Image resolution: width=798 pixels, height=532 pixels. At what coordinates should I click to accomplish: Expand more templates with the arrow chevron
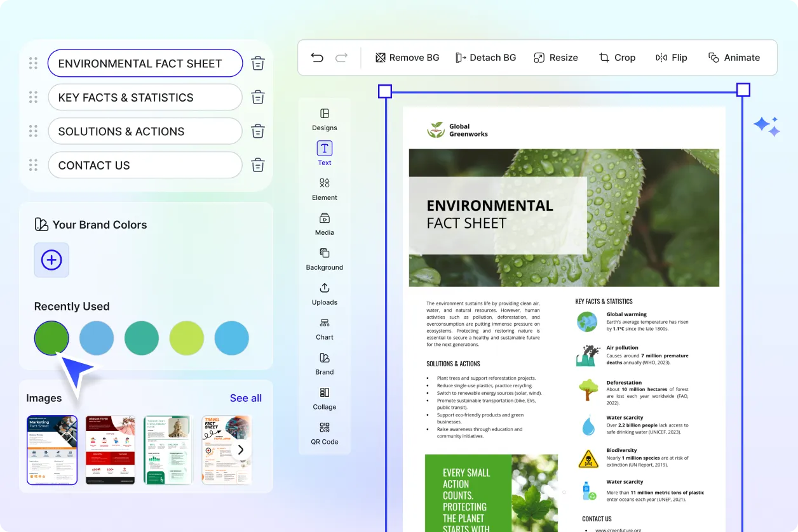(x=241, y=449)
